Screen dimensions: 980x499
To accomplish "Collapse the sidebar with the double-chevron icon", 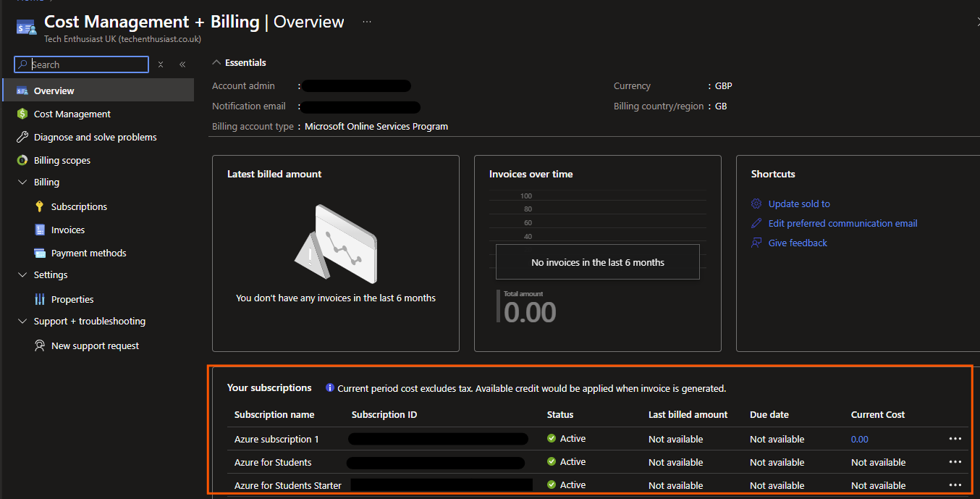I will (x=182, y=64).
